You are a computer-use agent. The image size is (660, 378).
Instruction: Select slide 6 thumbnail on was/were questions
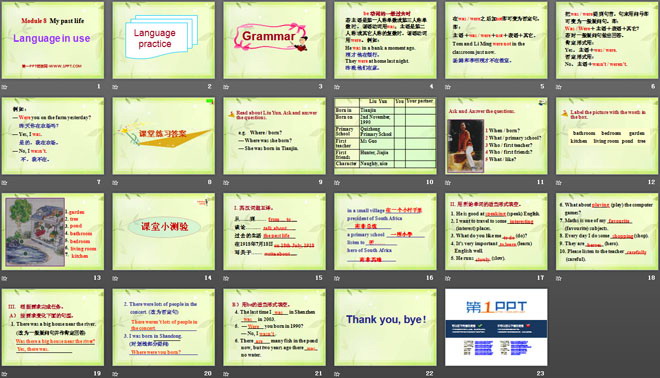click(607, 40)
